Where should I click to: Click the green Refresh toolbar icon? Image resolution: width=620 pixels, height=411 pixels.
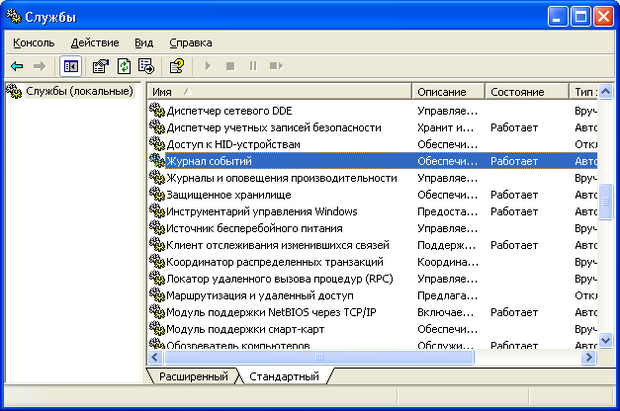click(x=123, y=66)
